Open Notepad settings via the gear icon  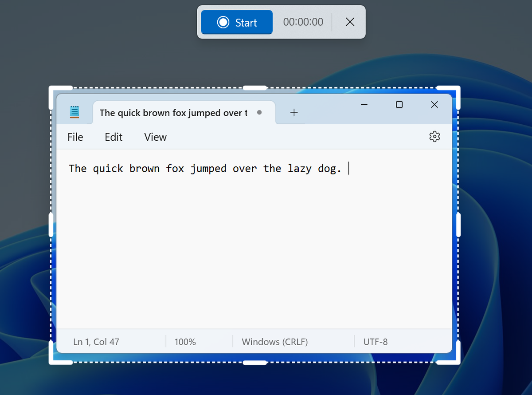[x=434, y=136]
